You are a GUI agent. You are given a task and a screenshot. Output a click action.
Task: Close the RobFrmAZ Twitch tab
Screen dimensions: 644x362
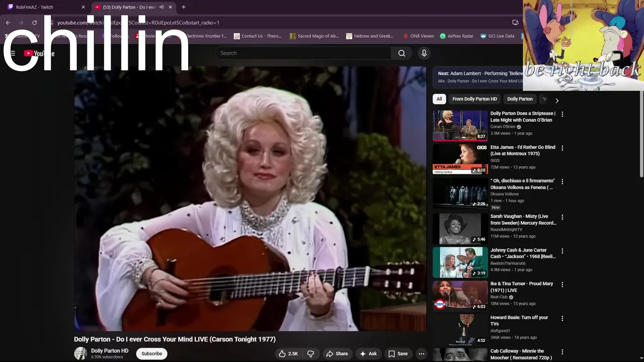84,7
